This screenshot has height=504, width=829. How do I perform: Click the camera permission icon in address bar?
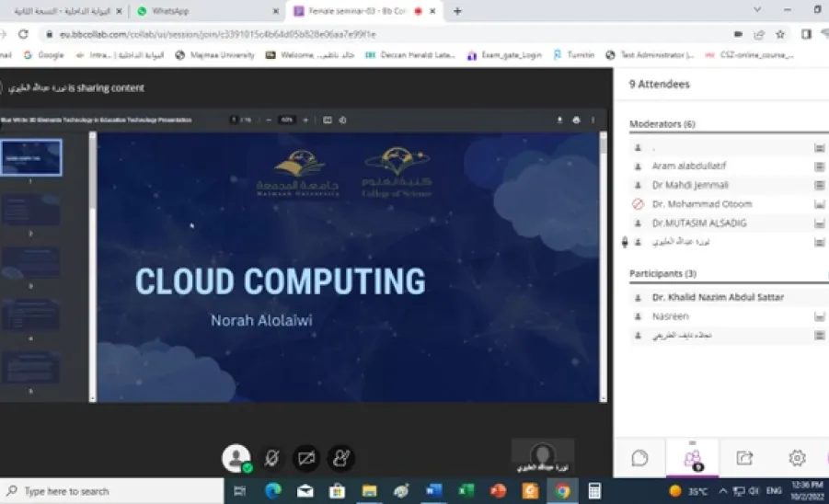point(738,34)
